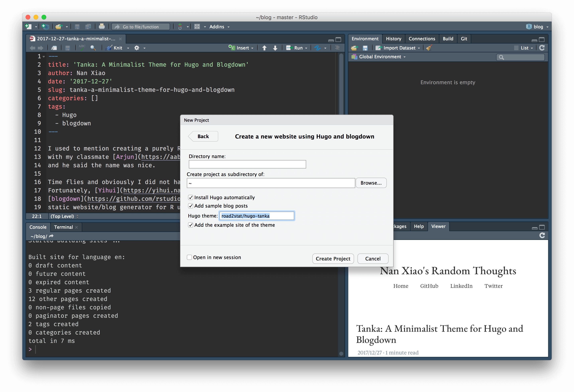Click the broom Clear objects icon

point(429,48)
